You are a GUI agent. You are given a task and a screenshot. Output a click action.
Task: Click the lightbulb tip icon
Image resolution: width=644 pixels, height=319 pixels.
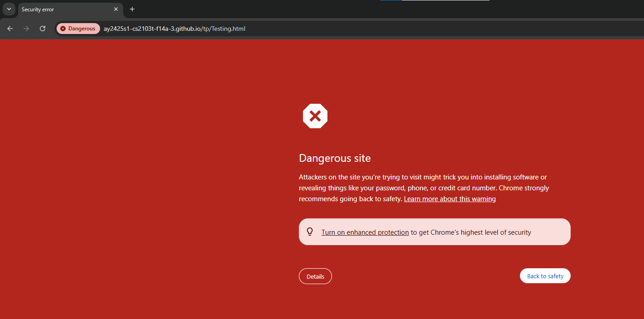tap(310, 232)
